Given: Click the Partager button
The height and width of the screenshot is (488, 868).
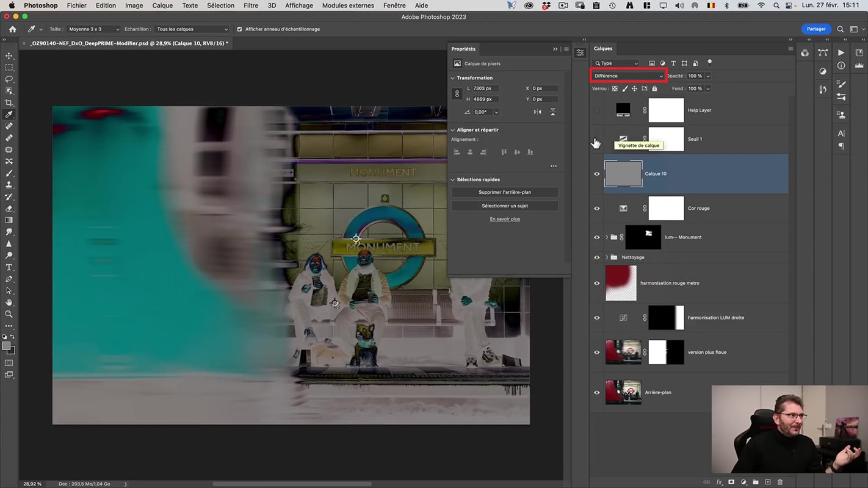Looking at the screenshot, I should click(x=816, y=29).
